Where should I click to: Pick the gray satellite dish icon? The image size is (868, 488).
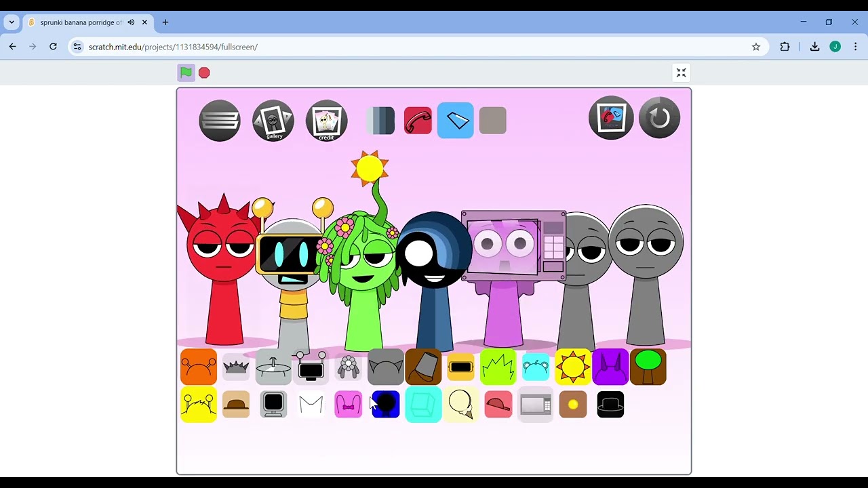pyautogui.click(x=273, y=367)
